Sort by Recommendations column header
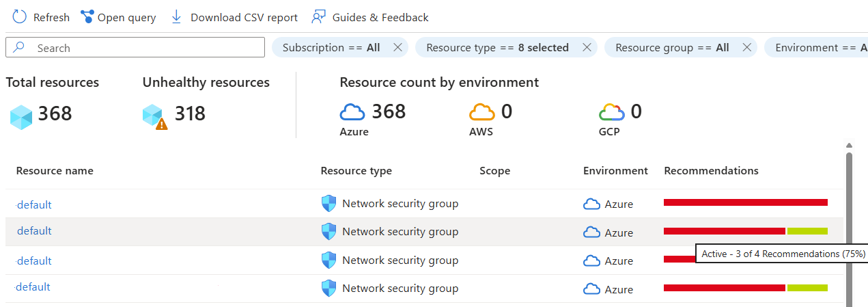The height and width of the screenshot is (307, 868). pos(711,171)
